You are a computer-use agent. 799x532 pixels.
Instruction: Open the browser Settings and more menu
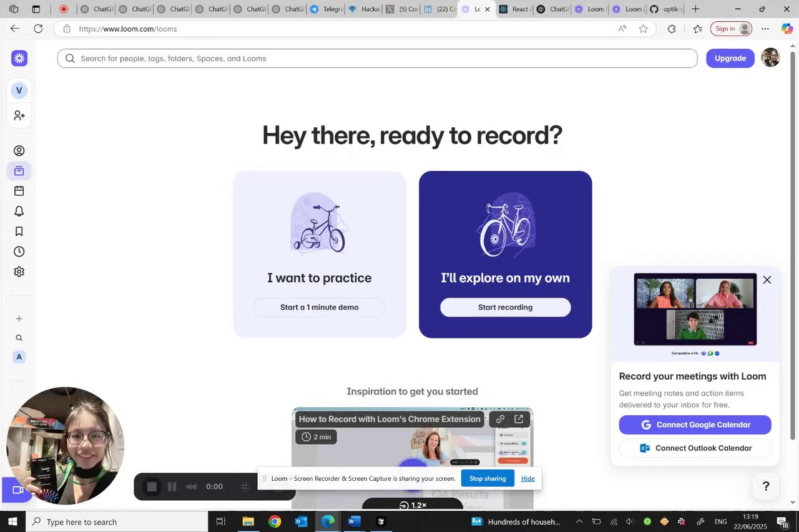pos(765,29)
